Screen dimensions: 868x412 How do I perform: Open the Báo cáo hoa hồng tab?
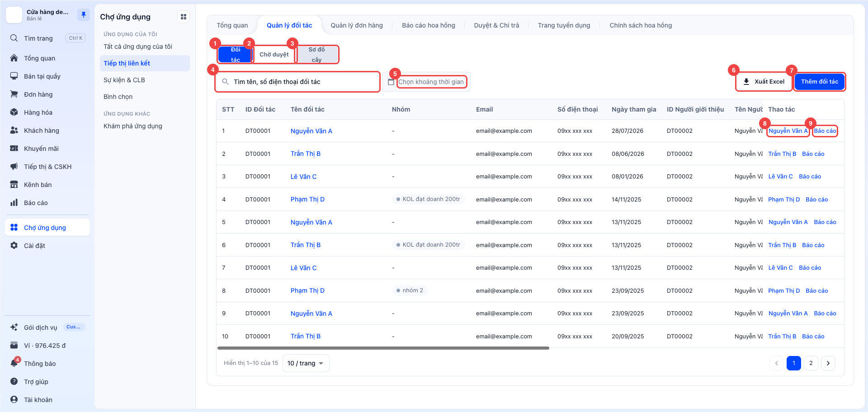[x=429, y=25]
